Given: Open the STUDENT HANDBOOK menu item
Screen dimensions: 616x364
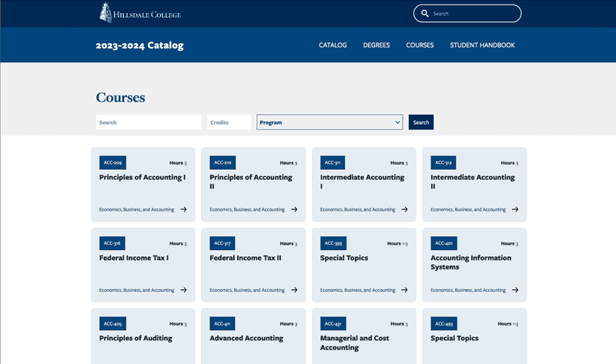Looking at the screenshot, I should (483, 45).
